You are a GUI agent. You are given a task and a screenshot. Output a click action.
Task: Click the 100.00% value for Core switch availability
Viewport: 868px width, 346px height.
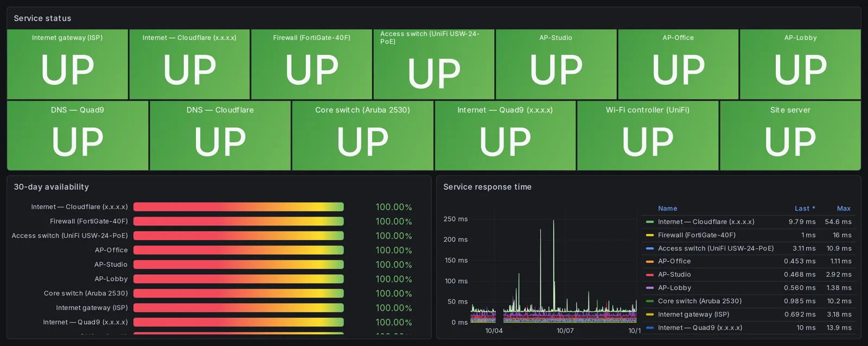coord(394,293)
